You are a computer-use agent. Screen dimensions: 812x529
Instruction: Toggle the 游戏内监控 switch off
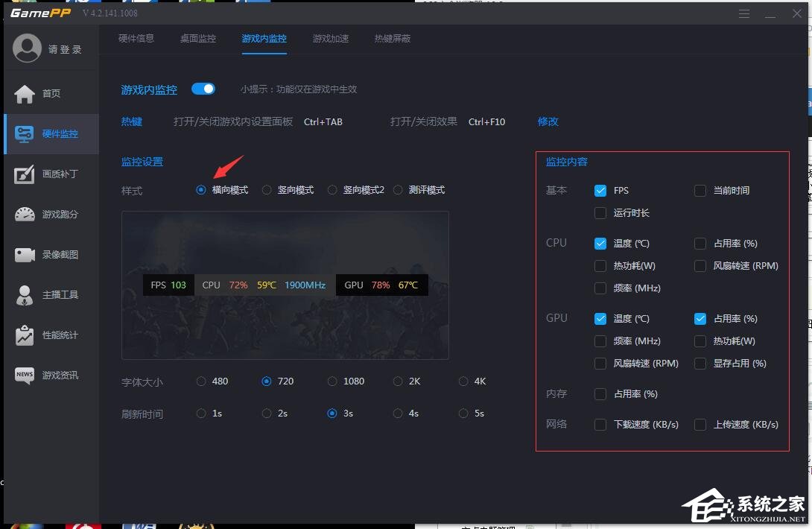pyautogui.click(x=203, y=88)
